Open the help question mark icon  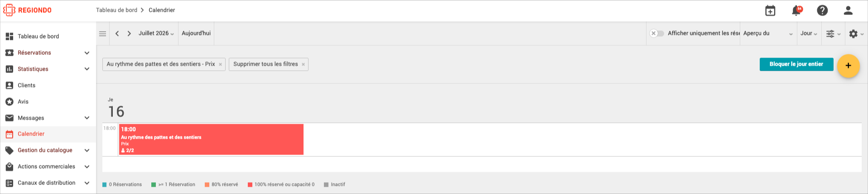click(x=822, y=10)
